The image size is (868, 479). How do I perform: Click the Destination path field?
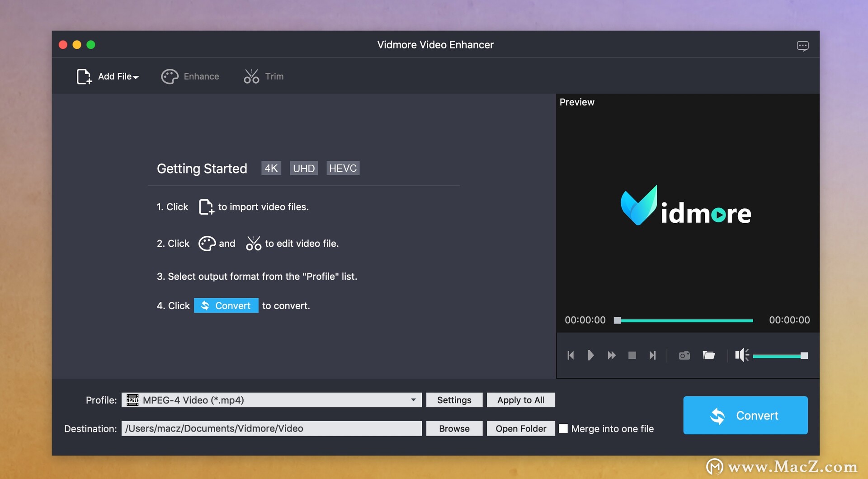[x=271, y=428]
